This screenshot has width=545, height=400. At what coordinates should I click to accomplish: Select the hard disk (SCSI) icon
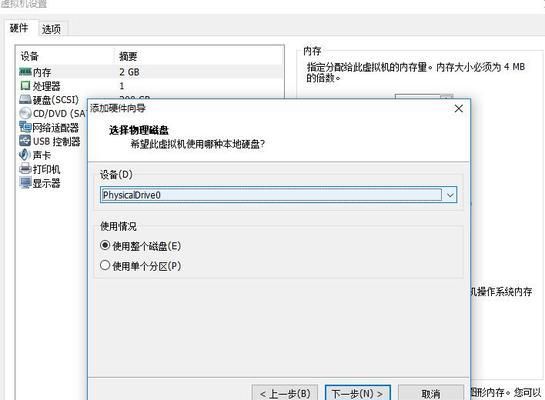tap(25, 99)
